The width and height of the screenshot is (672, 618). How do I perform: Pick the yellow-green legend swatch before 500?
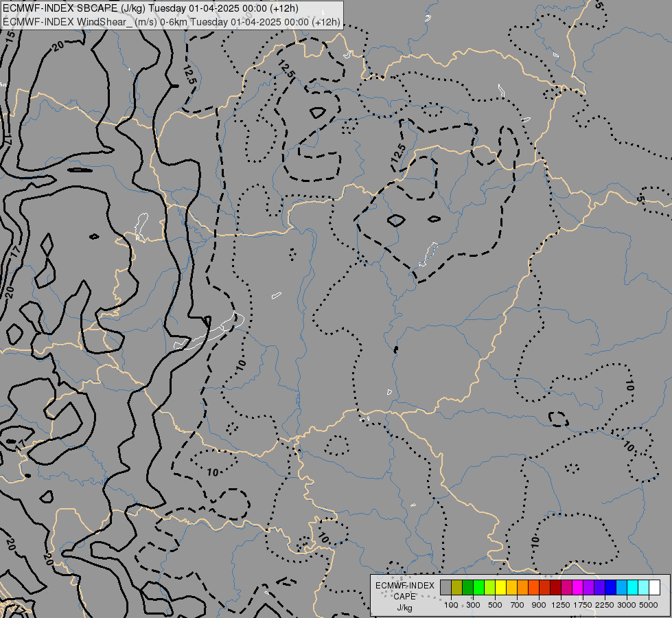point(489,587)
